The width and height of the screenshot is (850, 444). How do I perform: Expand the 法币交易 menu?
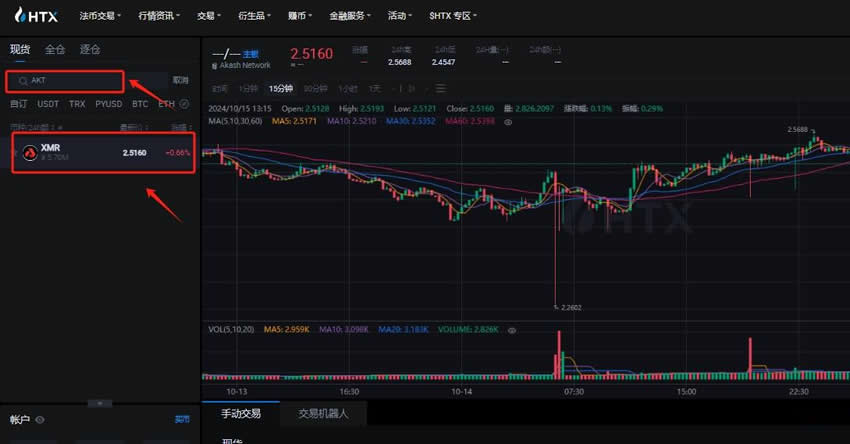pos(100,16)
